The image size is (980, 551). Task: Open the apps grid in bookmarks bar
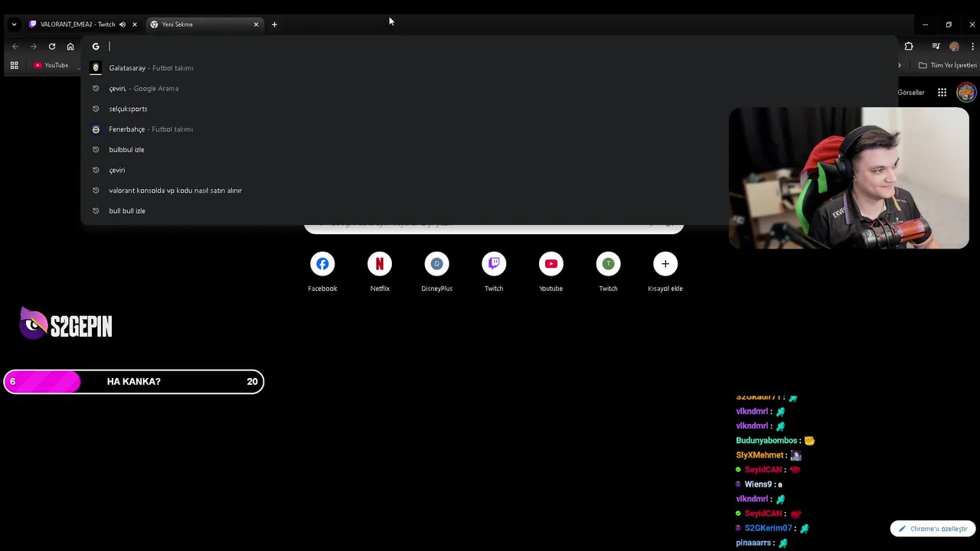(x=14, y=65)
